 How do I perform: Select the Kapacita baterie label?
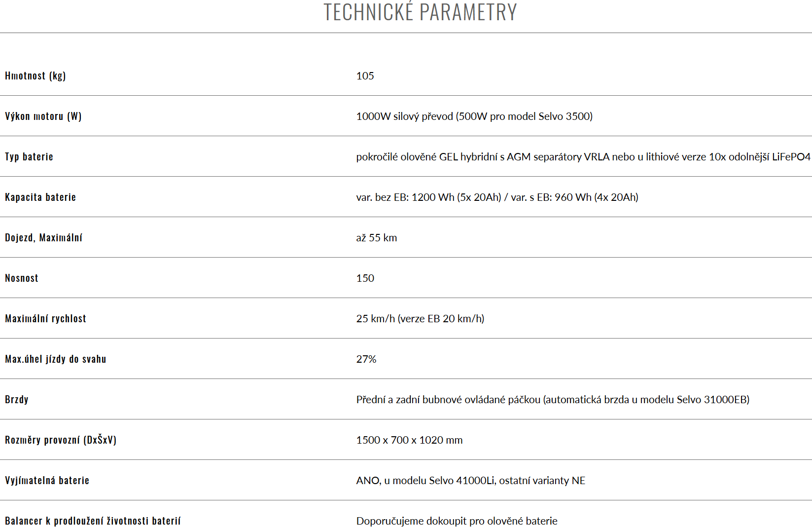pos(40,197)
